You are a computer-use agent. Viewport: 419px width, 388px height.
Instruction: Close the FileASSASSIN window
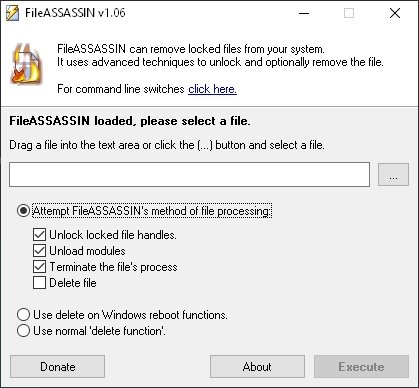click(x=395, y=13)
